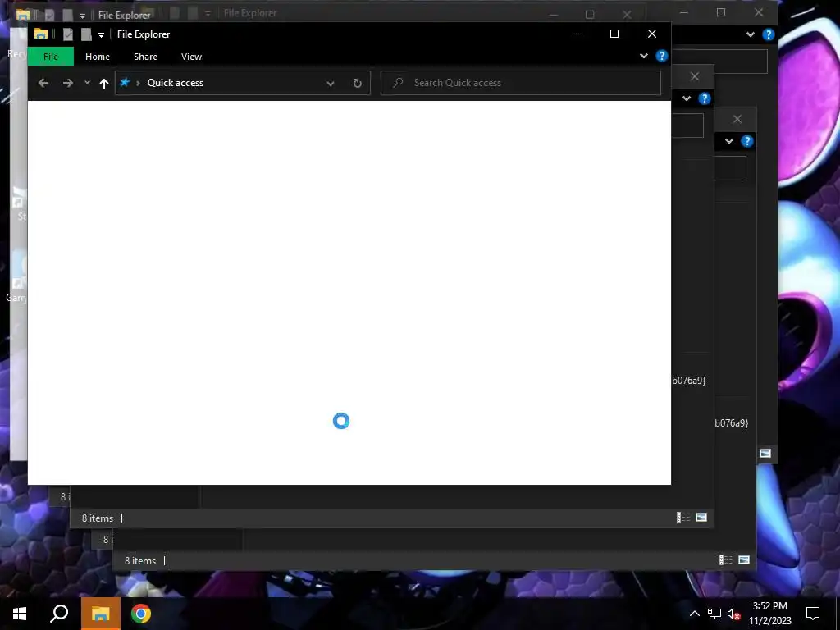Open the network status tray icon
The image size is (840, 630).
(x=714, y=614)
